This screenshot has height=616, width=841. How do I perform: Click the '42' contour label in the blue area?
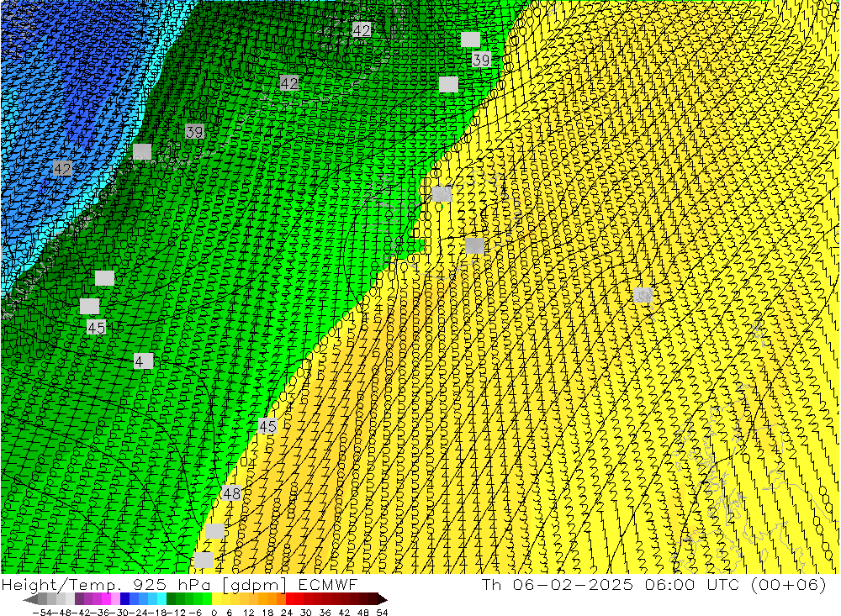click(x=63, y=169)
